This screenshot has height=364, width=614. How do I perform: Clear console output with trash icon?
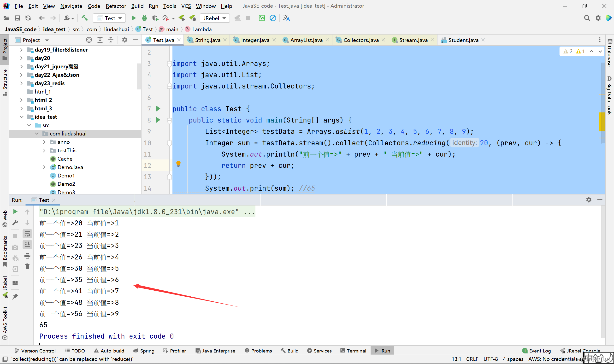27,266
